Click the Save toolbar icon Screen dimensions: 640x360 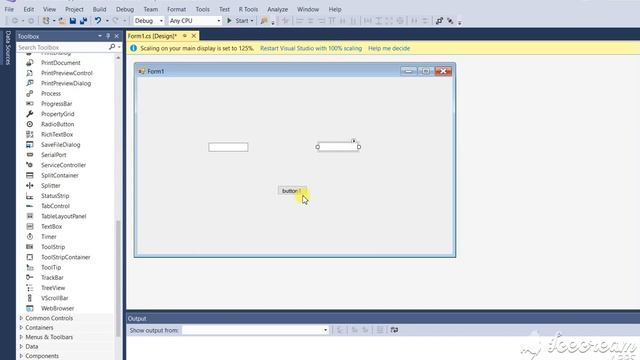tap(73, 21)
